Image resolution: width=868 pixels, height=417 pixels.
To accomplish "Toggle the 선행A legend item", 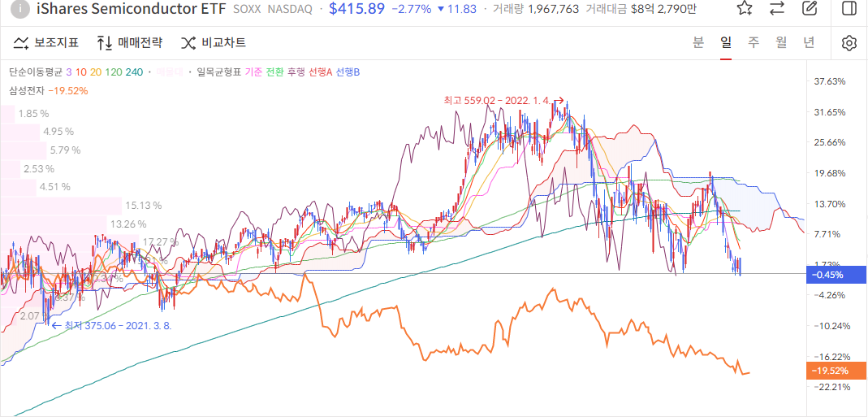I will pyautogui.click(x=321, y=72).
